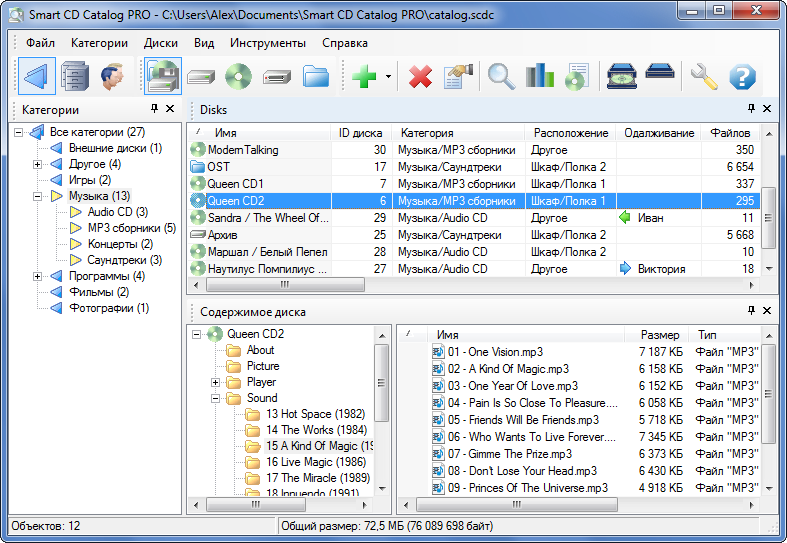Viewport: 787px width, 543px height.
Task: Click the CD disc filter icon in toolbar
Action: point(238,76)
